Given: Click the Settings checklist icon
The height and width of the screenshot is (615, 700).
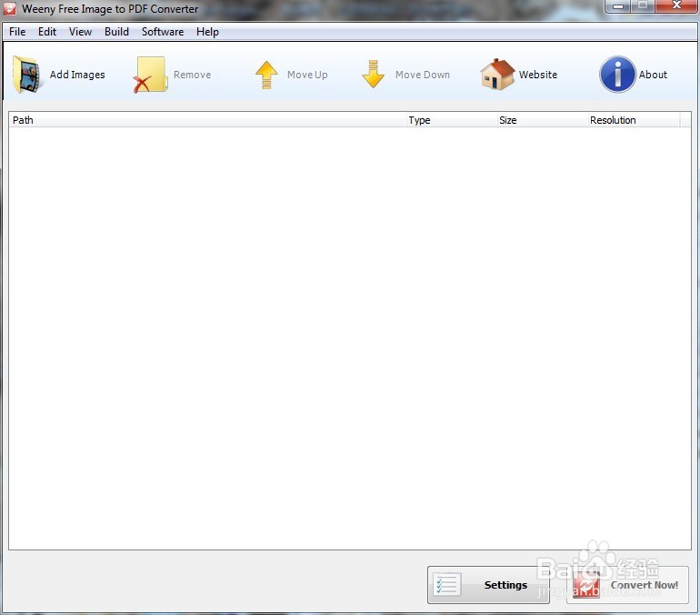Looking at the screenshot, I should [447, 585].
